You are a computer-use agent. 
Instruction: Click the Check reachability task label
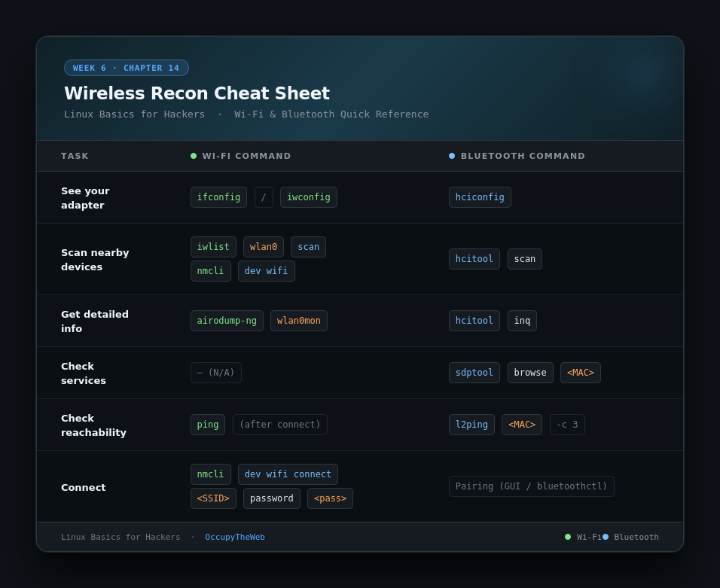click(x=93, y=425)
